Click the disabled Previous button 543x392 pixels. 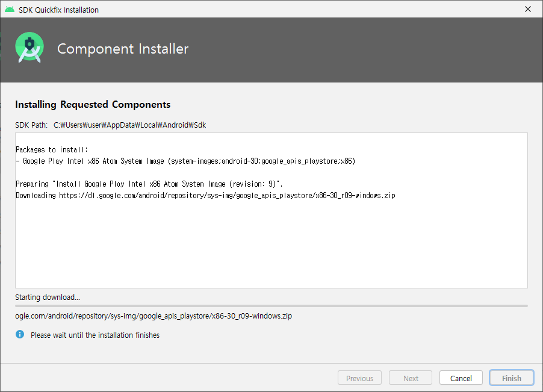359,378
